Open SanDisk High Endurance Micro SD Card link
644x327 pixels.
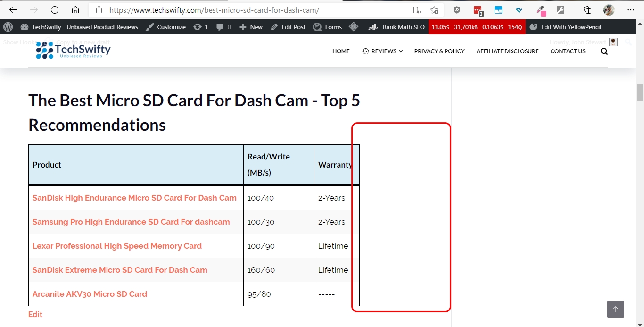tap(134, 198)
